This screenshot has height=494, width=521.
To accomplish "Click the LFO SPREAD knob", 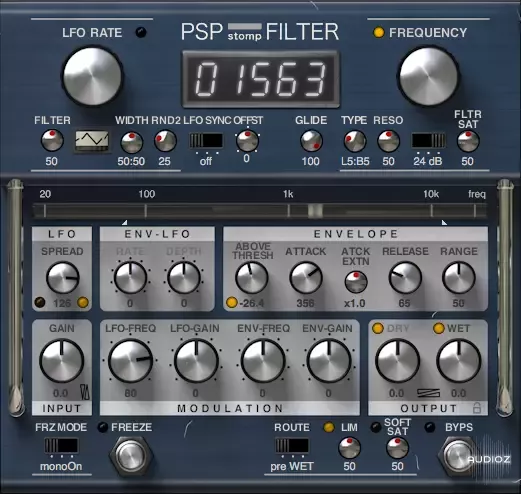I will 63,278.
